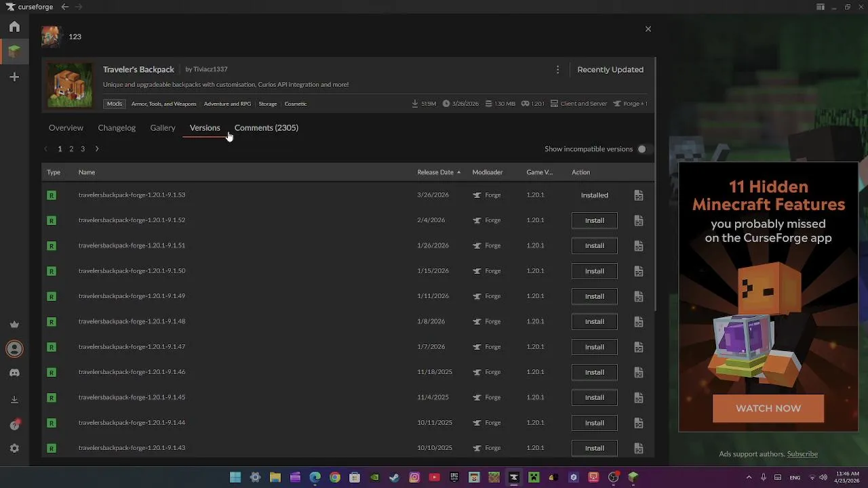Select the Versions tab
The height and width of the screenshot is (488, 868).
[x=205, y=127]
